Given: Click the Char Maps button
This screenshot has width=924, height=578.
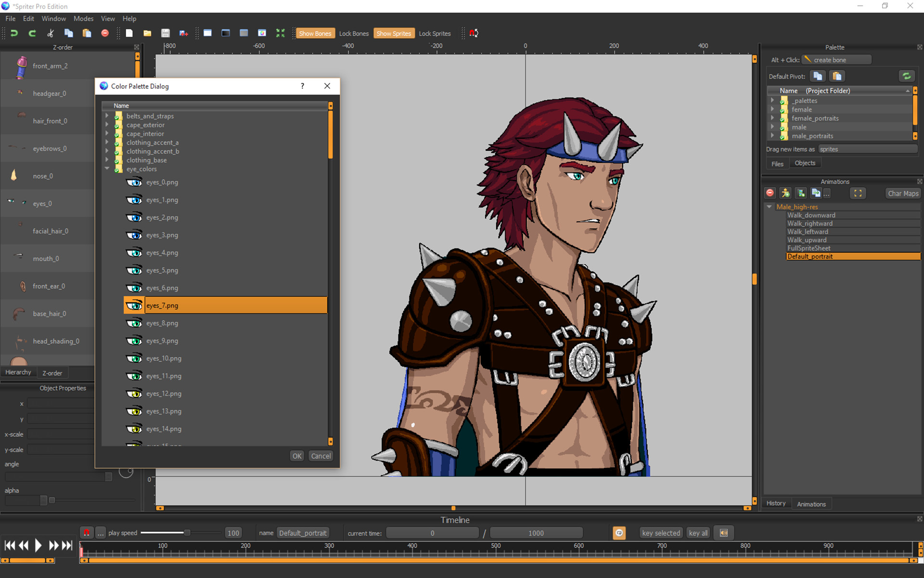Looking at the screenshot, I should click(902, 193).
